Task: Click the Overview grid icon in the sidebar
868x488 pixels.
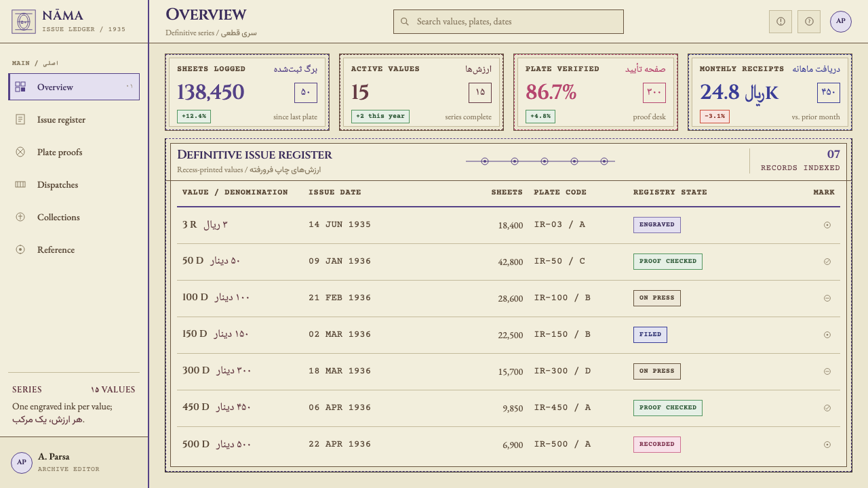Action: [x=20, y=87]
